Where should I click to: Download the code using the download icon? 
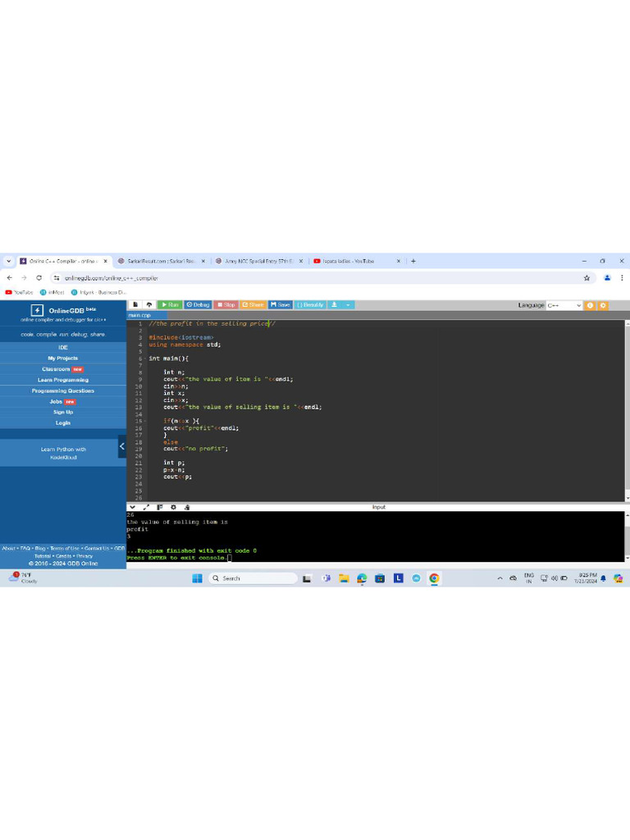(335, 305)
